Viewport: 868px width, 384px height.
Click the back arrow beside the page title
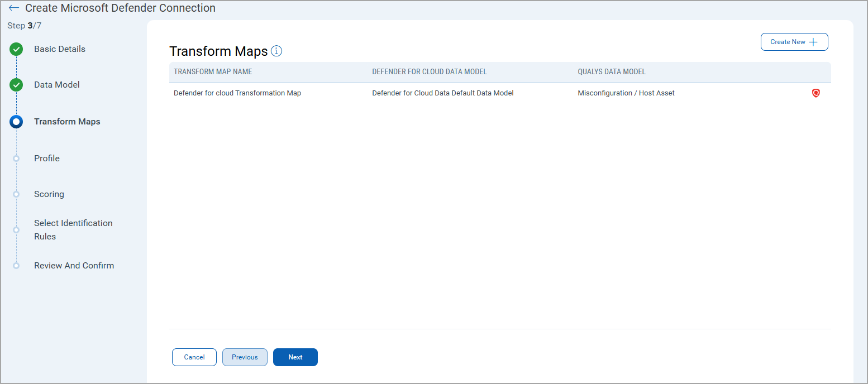coord(14,8)
